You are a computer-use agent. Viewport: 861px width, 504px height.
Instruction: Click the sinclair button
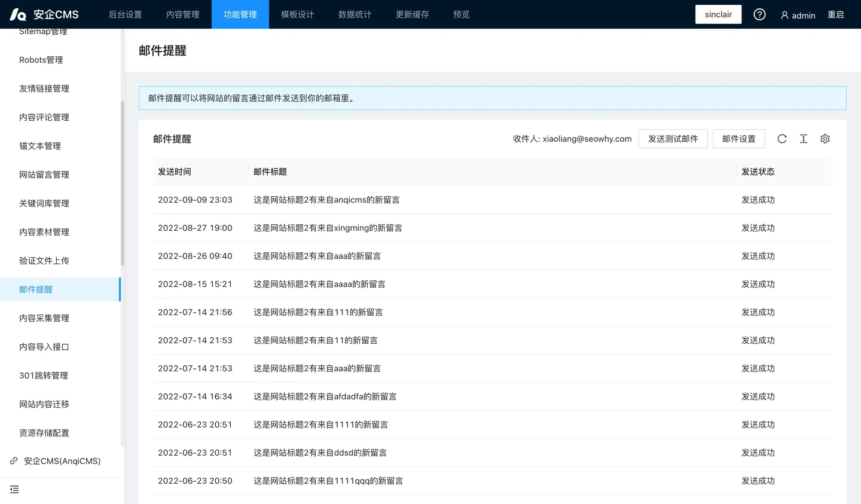(x=718, y=14)
